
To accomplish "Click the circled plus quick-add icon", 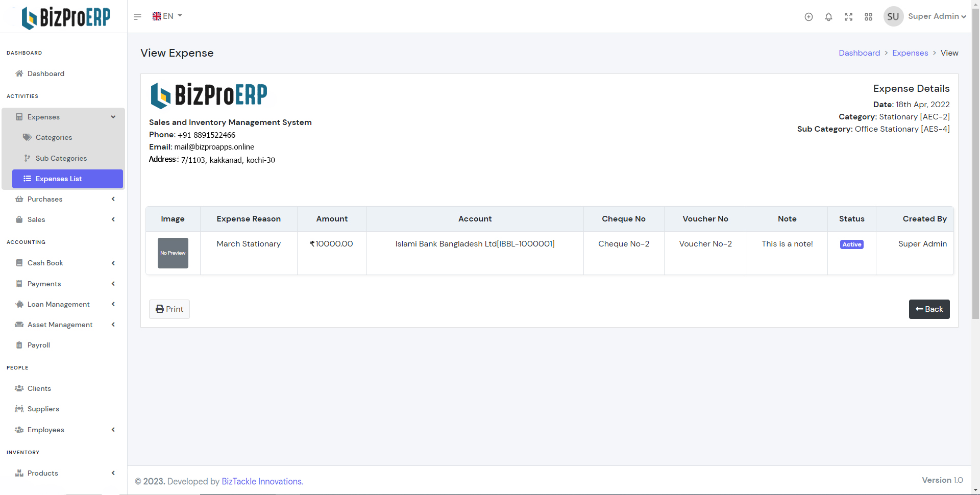I will [808, 17].
